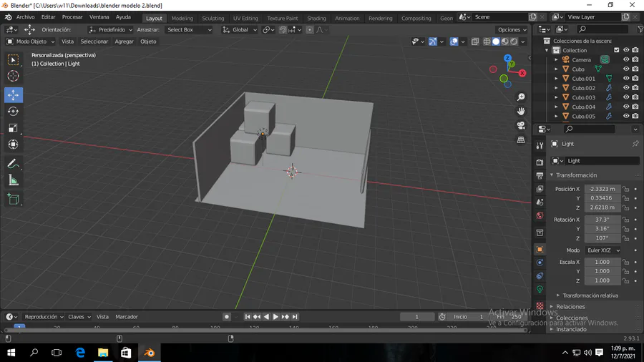
Task: Open the Render properties tab
Action: click(x=540, y=162)
